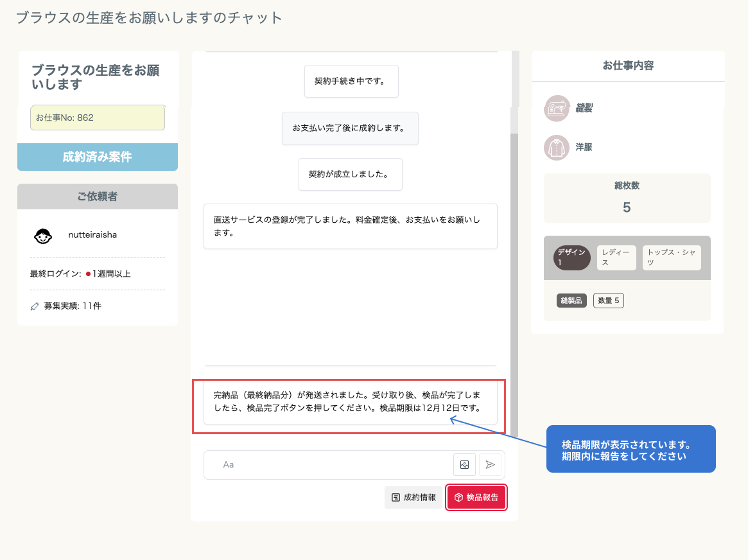
Task: Click the お支払い完了後に成約します。 message
Action: [350, 128]
